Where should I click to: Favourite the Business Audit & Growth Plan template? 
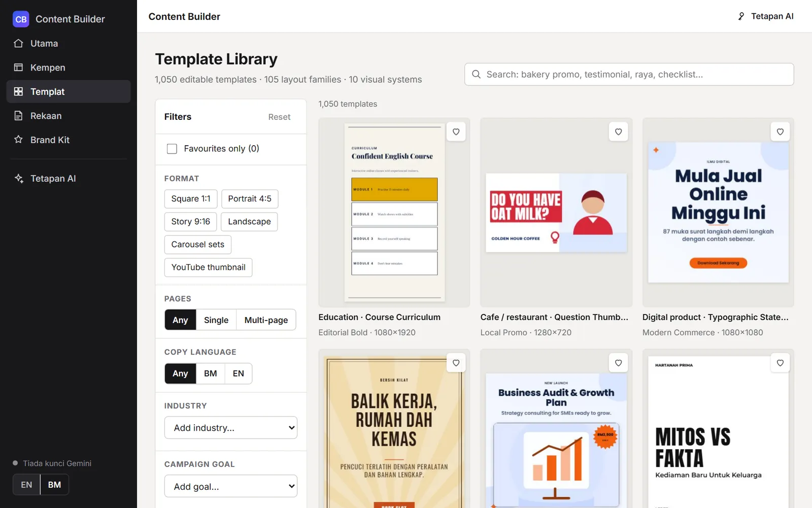point(618,363)
